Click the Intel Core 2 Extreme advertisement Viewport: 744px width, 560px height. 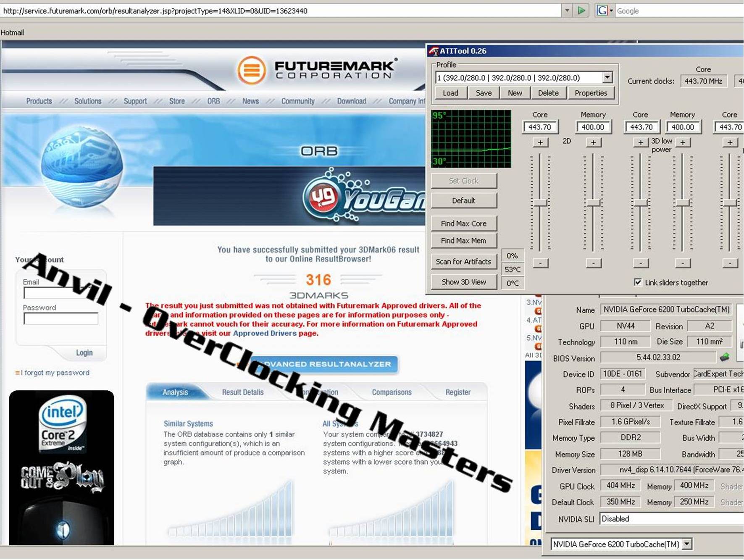(x=61, y=468)
